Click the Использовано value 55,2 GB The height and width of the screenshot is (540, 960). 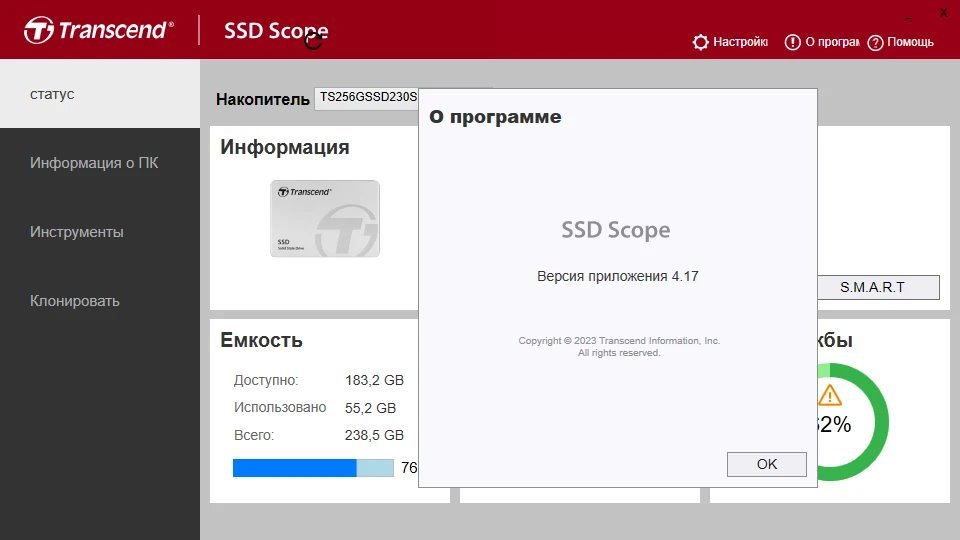(370, 408)
